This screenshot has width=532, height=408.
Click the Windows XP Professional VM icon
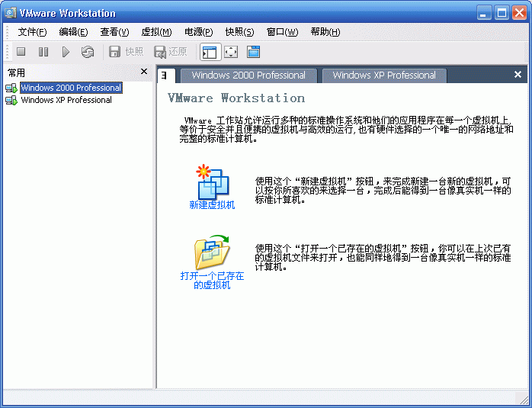[x=11, y=100]
